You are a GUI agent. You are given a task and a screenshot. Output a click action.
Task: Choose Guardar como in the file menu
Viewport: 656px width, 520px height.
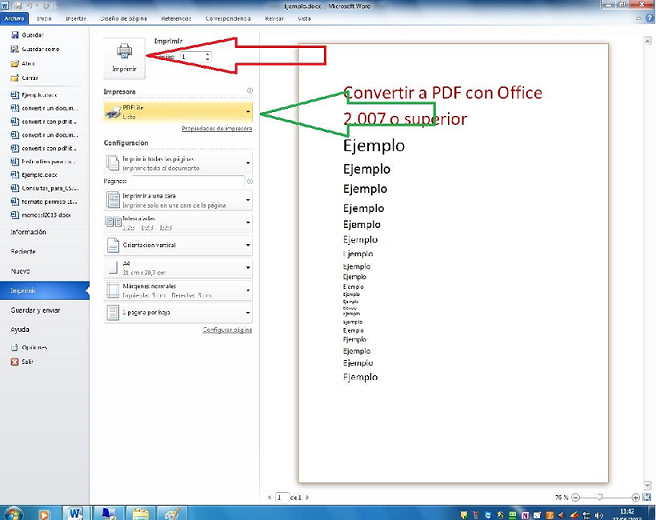tap(40, 49)
